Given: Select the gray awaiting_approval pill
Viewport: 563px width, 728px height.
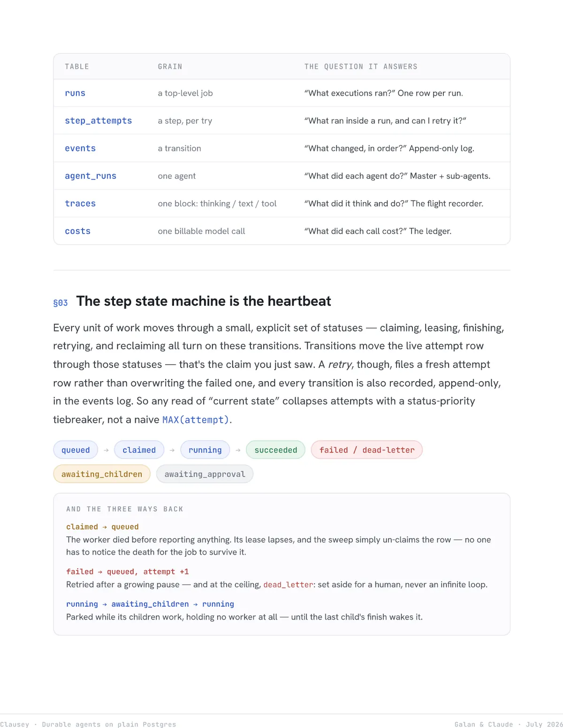Looking at the screenshot, I should (x=205, y=474).
